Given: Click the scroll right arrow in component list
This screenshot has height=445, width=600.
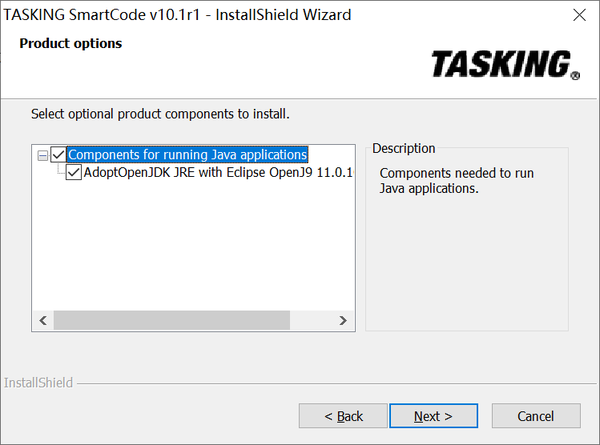Looking at the screenshot, I should click(343, 321).
